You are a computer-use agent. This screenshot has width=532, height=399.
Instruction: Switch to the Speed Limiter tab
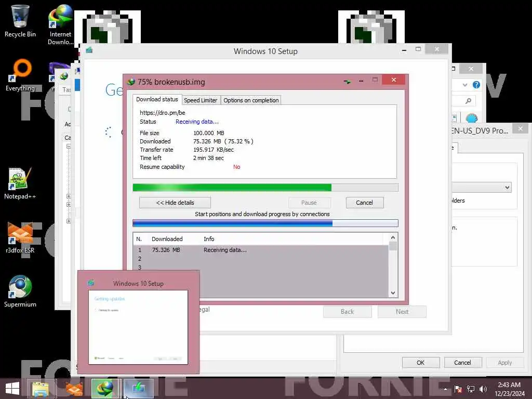tap(201, 100)
